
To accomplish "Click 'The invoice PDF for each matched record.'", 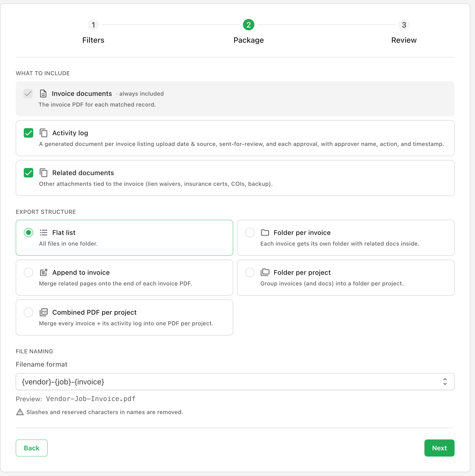I will [x=97, y=104].
